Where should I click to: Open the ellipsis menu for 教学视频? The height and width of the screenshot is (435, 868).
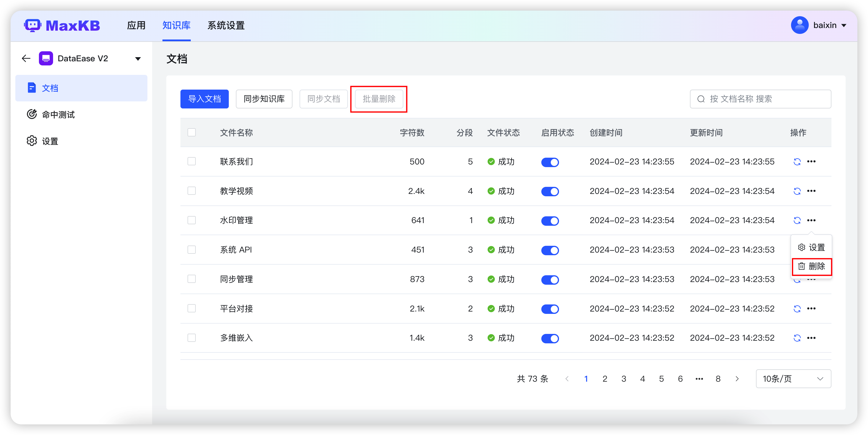[x=812, y=191]
